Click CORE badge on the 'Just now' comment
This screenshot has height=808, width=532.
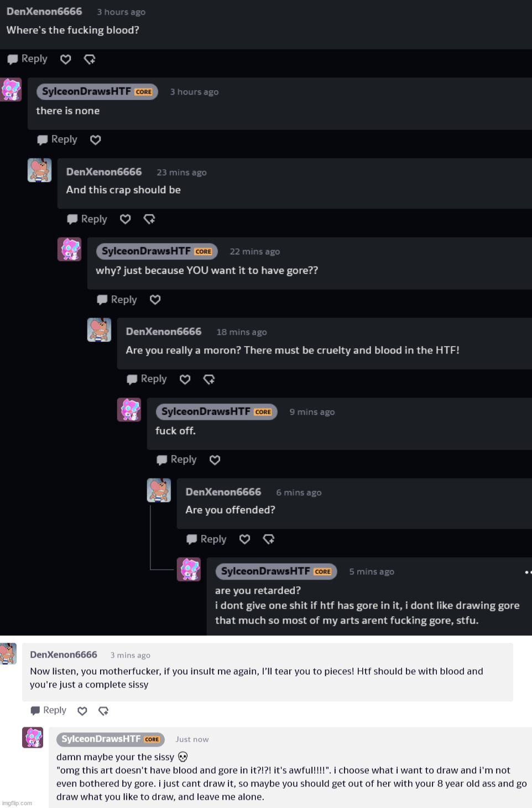[x=152, y=739]
